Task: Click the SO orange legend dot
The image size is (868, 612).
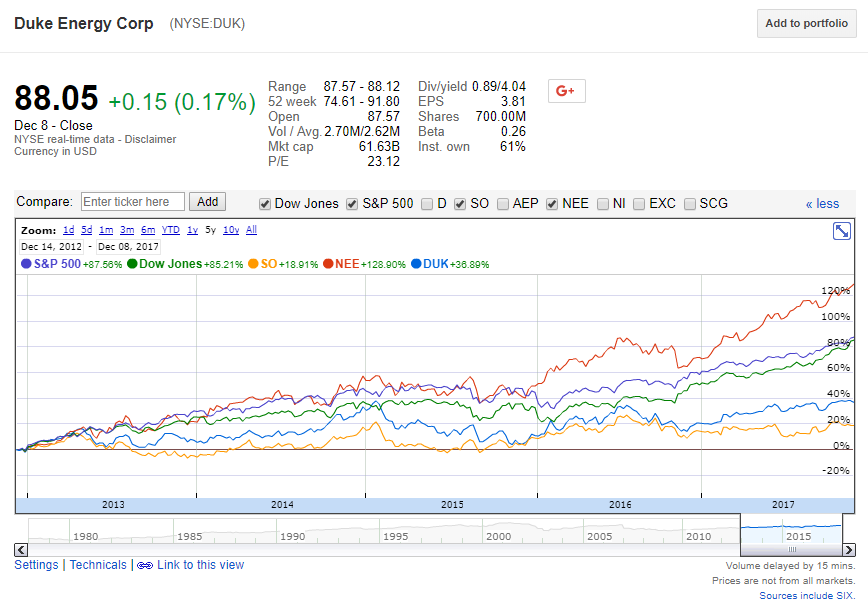Action: (253, 264)
